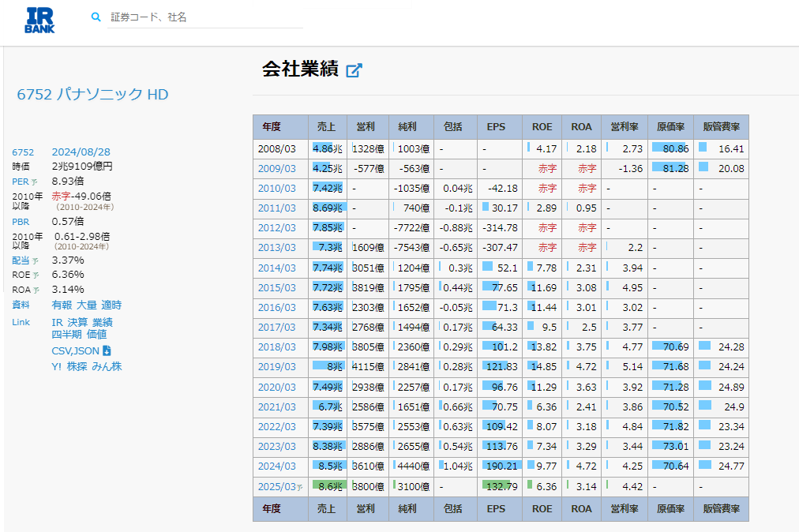Open the 2025/03 forecast year link

(276, 487)
